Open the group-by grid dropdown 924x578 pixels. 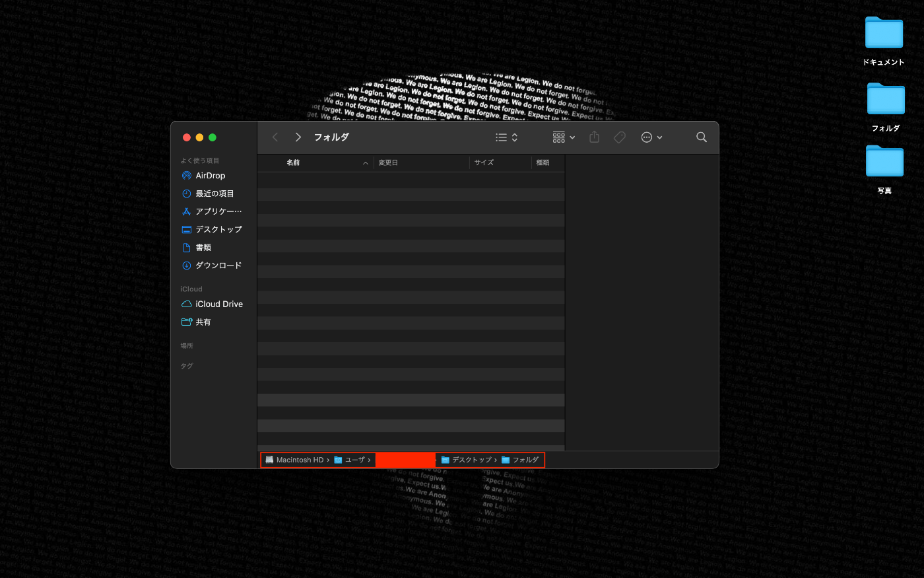click(x=564, y=137)
